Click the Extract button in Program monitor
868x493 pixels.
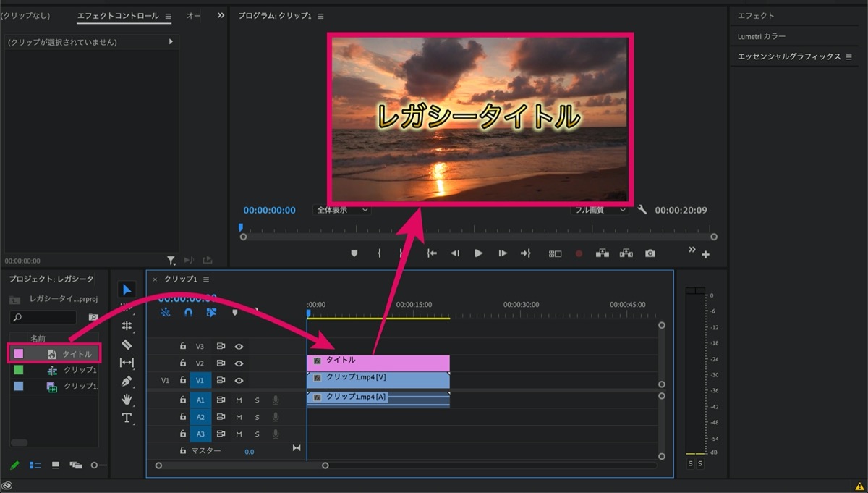tap(626, 253)
